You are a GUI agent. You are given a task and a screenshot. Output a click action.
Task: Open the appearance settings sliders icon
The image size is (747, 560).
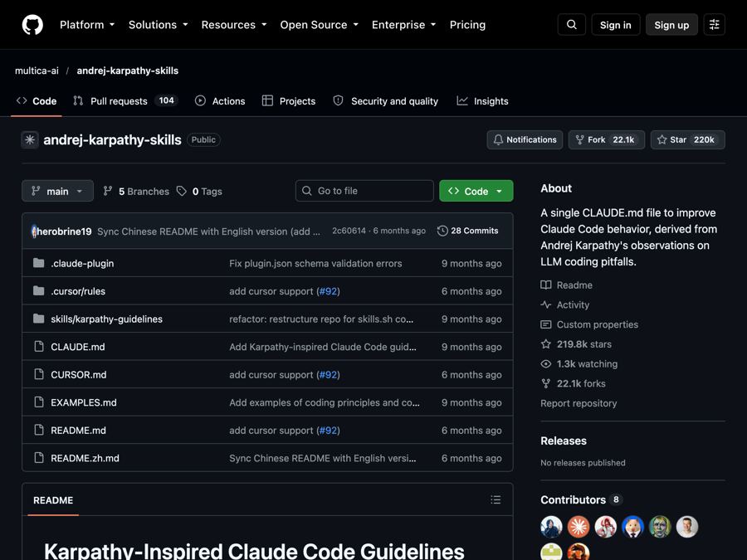714,25
